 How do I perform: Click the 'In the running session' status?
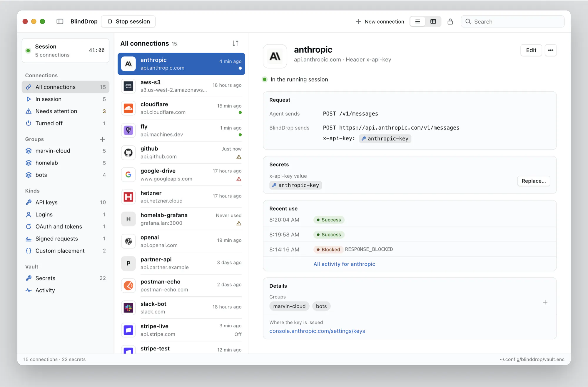295,79
